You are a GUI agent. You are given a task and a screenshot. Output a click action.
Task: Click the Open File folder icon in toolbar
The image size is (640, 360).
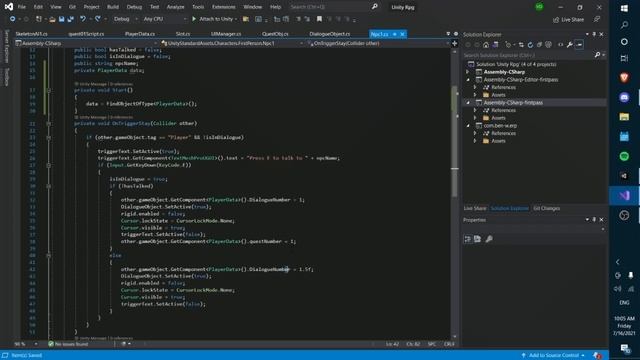pyautogui.click(x=52, y=19)
